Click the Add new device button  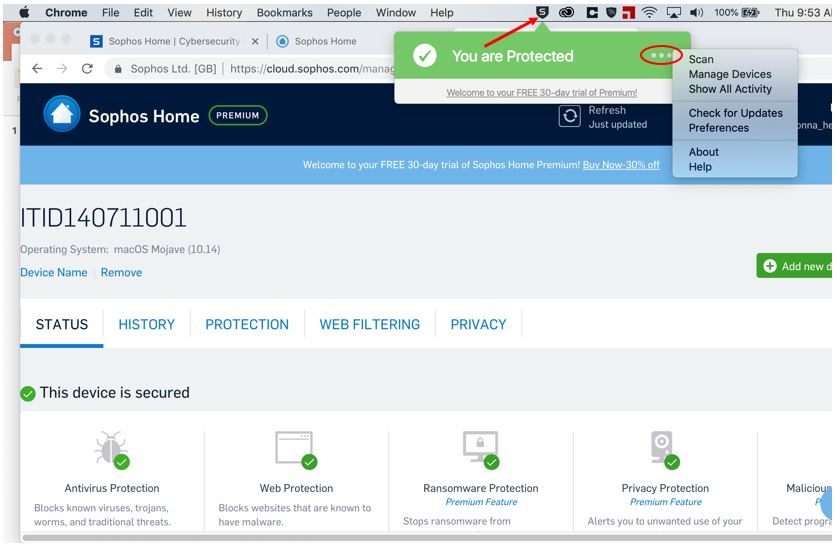click(x=794, y=266)
